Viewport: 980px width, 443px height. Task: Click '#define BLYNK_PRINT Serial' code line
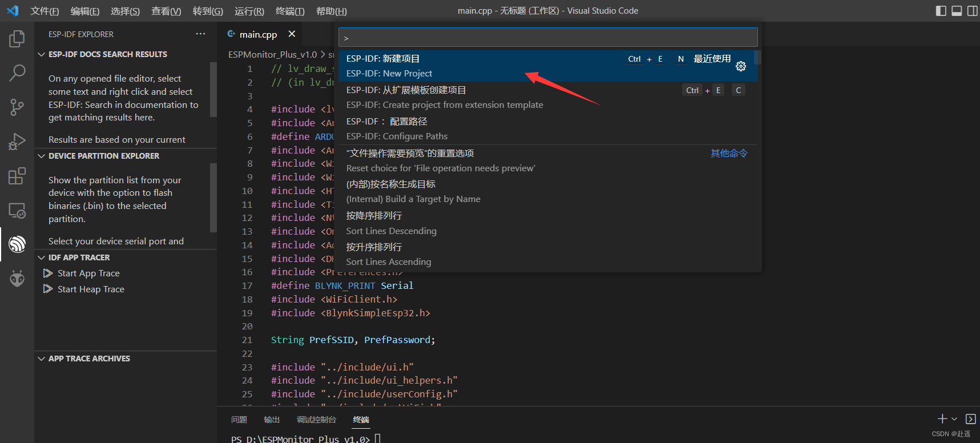click(342, 286)
